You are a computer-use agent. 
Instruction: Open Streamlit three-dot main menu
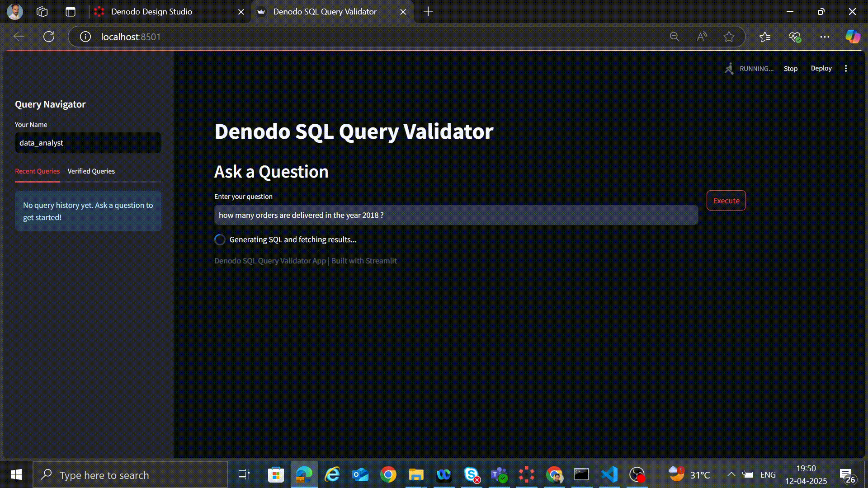846,68
